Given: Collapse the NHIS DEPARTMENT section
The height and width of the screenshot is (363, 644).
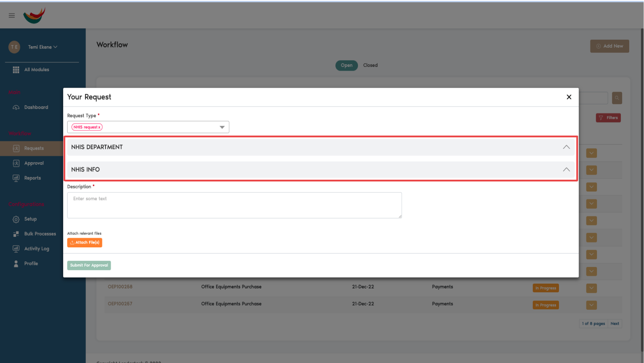Looking at the screenshot, I should pyautogui.click(x=566, y=147).
